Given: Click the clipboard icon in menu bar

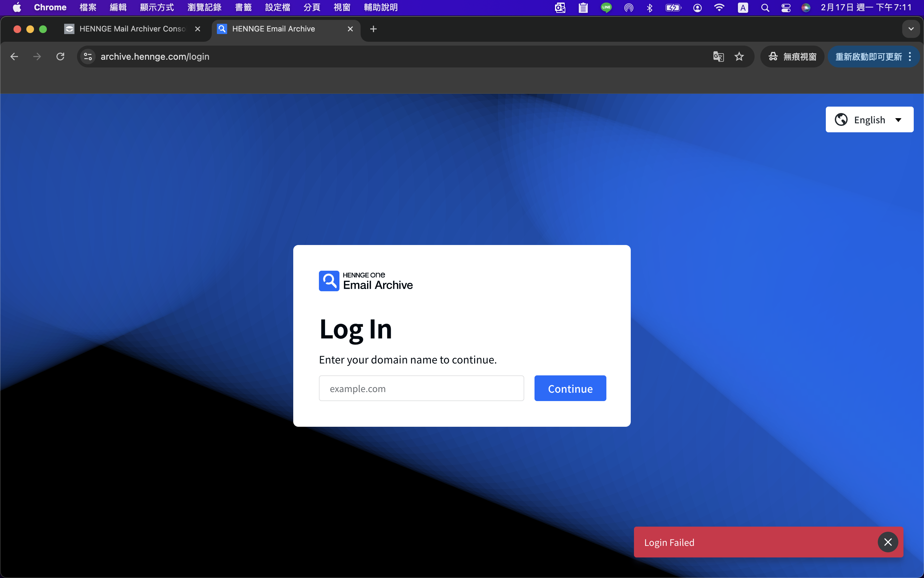Looking at the screenshot, I should pos(583,8).
